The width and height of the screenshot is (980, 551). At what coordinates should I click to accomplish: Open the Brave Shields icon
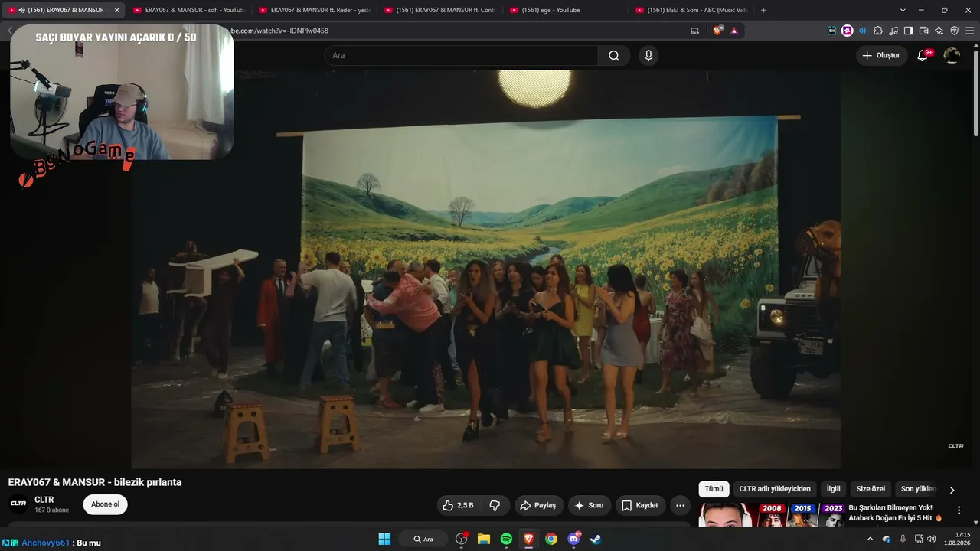coord(717,31)
